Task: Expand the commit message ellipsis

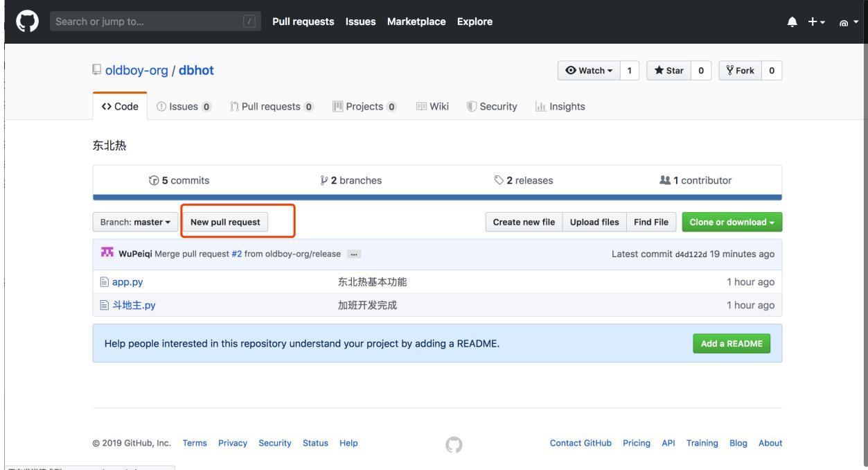Action: pyautogui.click(x=353, y=254)
